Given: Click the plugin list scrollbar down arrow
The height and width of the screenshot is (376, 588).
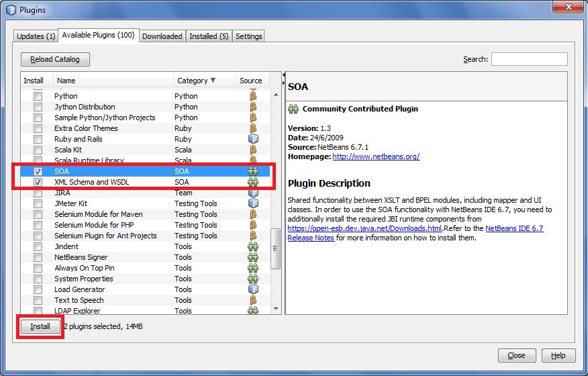Looking at the screenshot, I should (276, 310).
